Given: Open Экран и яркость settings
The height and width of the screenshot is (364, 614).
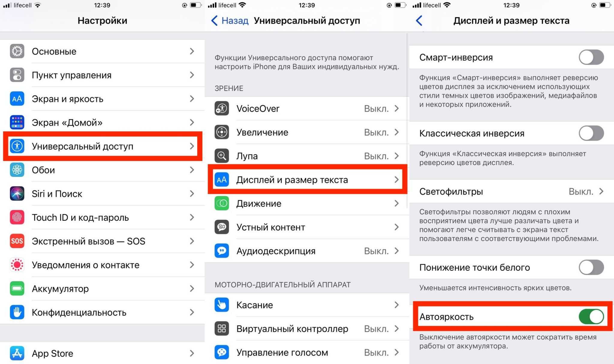Looking at the screenshot, I should pos(102,99).
